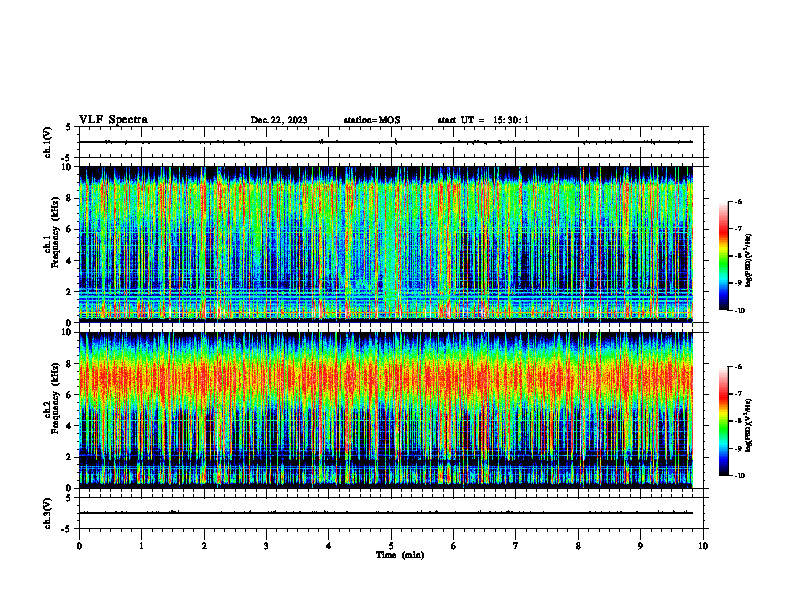This screenshot has height=612, width=792.
Task: Click the ch.1 colorbar log(PSD) label
Action: 749,261
